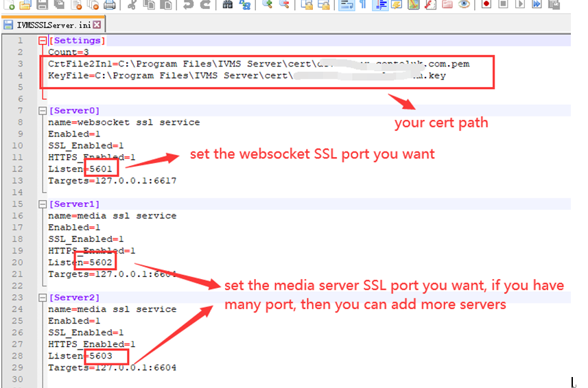Viewport: 588px width, 388px height.
Task: Switch to the IVMSSSLServer.ini tab
Action: (x=54, y=25)
